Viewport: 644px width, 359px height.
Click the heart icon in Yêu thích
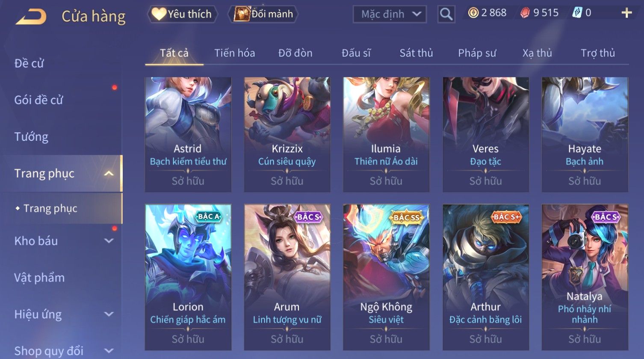[x=159, y=14]
